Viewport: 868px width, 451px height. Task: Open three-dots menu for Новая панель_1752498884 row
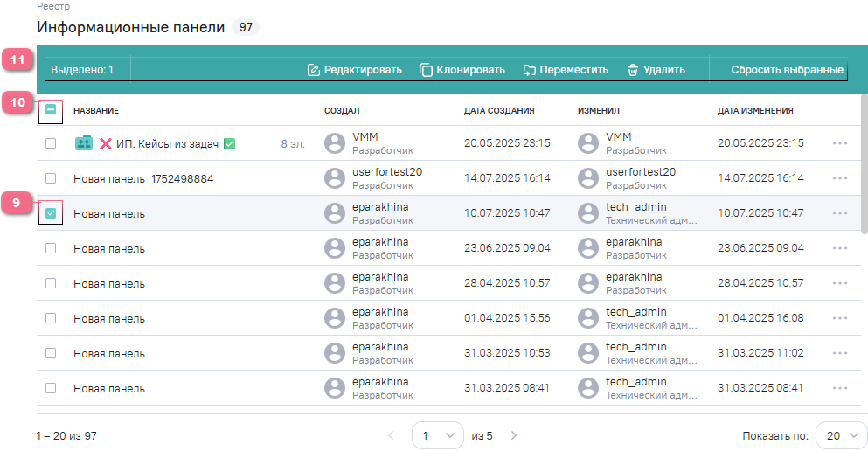[841, 178]
